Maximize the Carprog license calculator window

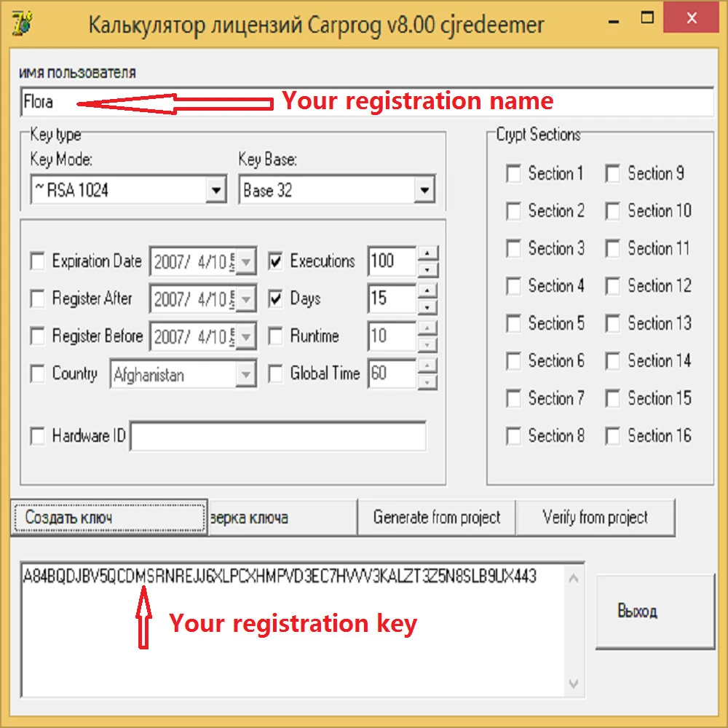point(647,19)
